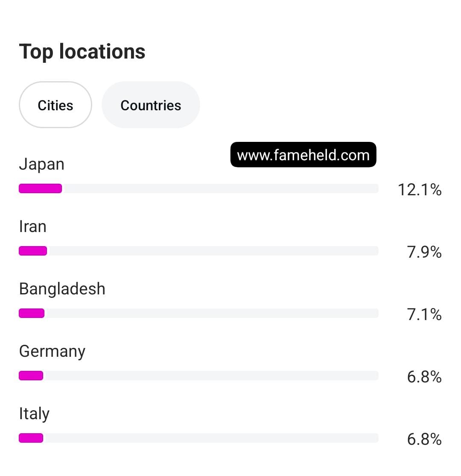Click the Italy country label
The width and height of the screenshot is (461, 476).
click(x=34, y=414)
